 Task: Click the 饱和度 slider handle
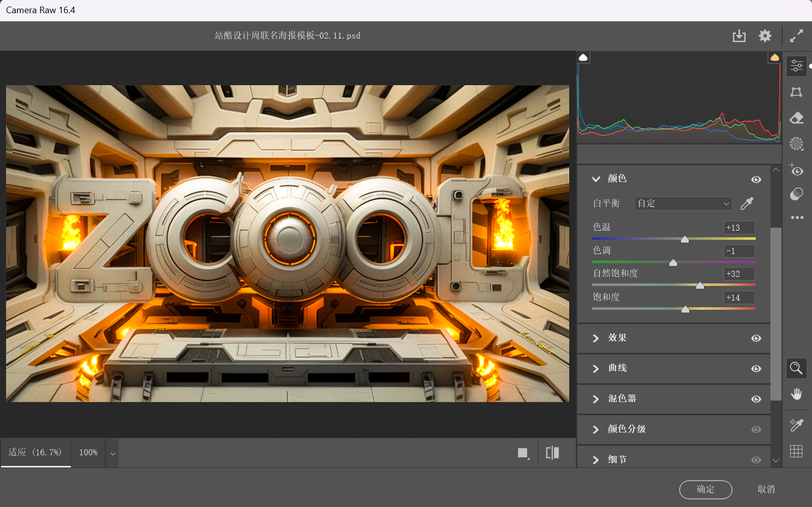[x=685, y=309]
